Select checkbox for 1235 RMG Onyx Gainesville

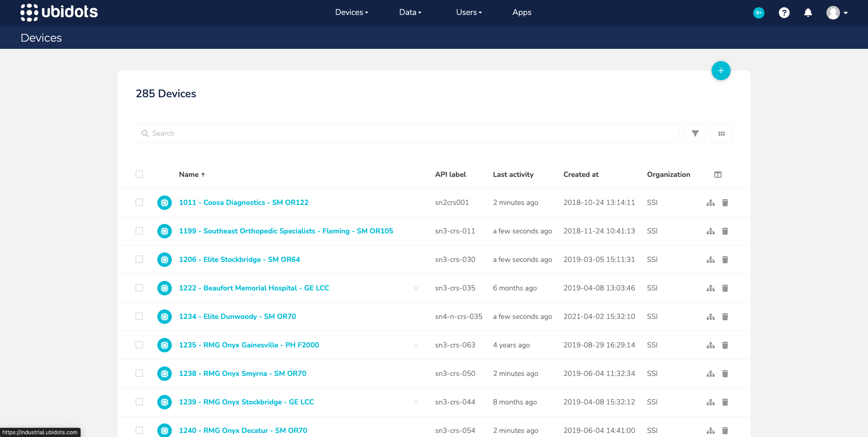(x=139, y=345)
